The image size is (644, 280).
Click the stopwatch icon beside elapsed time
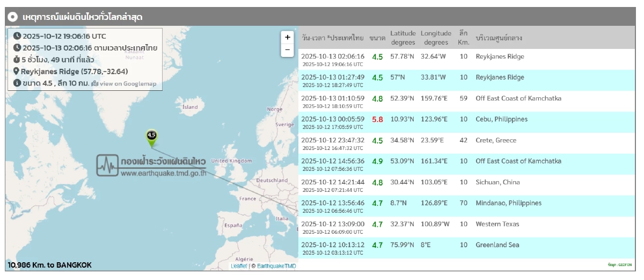click(17, 60)
